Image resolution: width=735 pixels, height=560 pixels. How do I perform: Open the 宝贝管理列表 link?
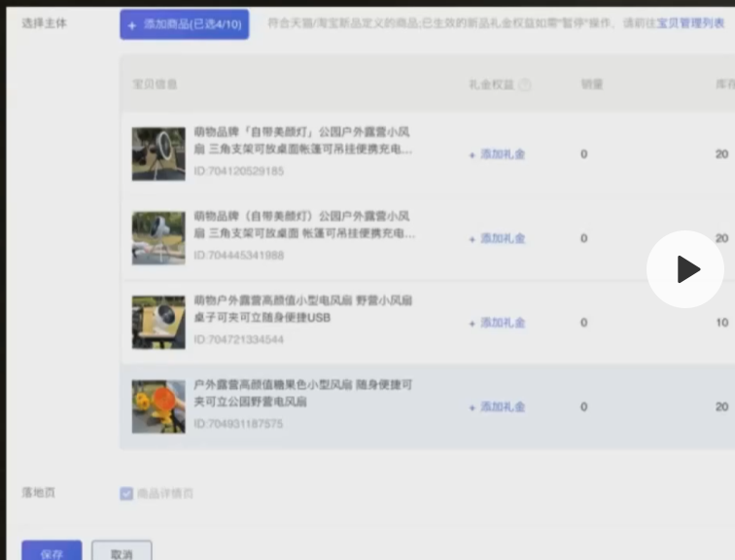tap(690, 23)
